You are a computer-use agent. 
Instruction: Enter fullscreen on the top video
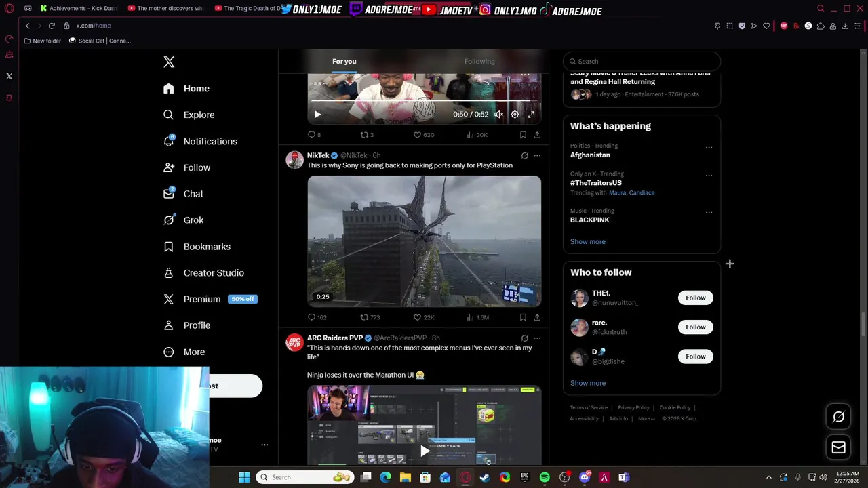531,115
